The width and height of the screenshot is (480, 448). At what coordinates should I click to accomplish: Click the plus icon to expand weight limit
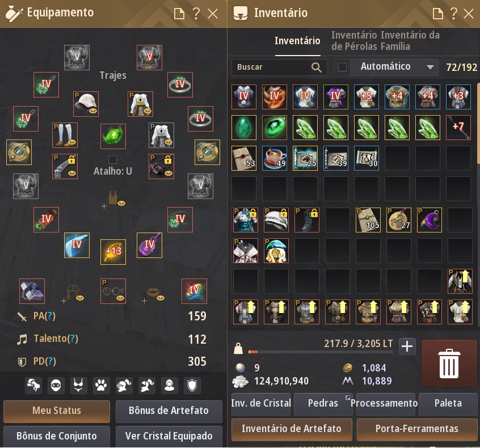(407, 346)
